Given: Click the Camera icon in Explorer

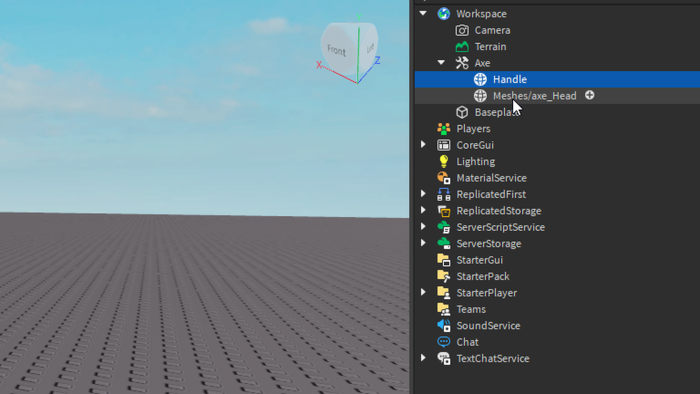Looking at the screenshot, I should tap(462, 30).
